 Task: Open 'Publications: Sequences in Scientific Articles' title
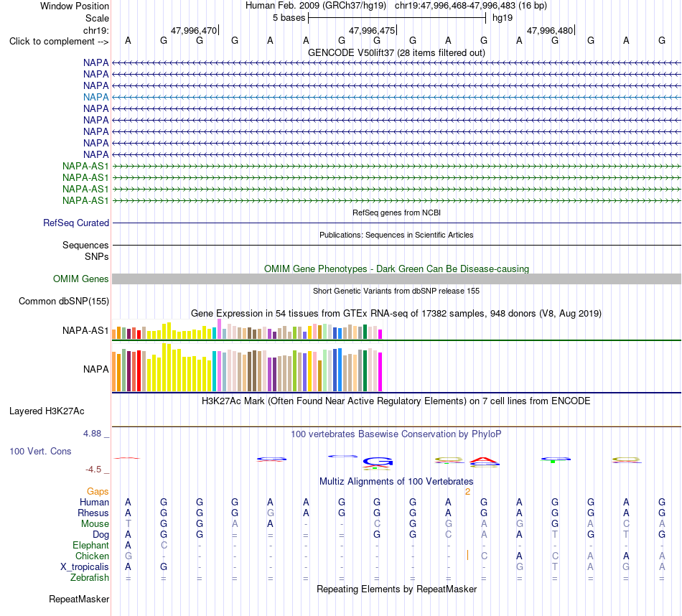pos(396,235)
